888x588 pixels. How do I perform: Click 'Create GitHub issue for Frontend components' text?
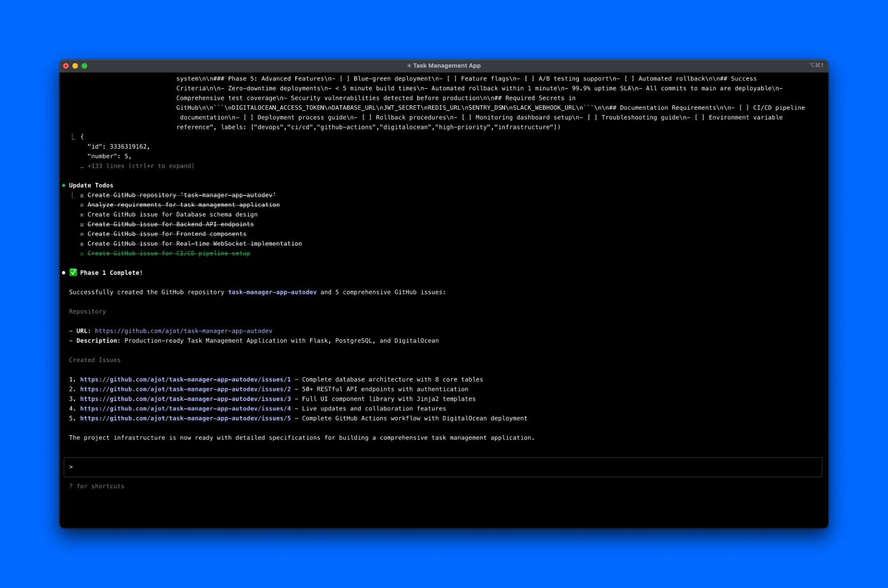click(x=167, y=234)
